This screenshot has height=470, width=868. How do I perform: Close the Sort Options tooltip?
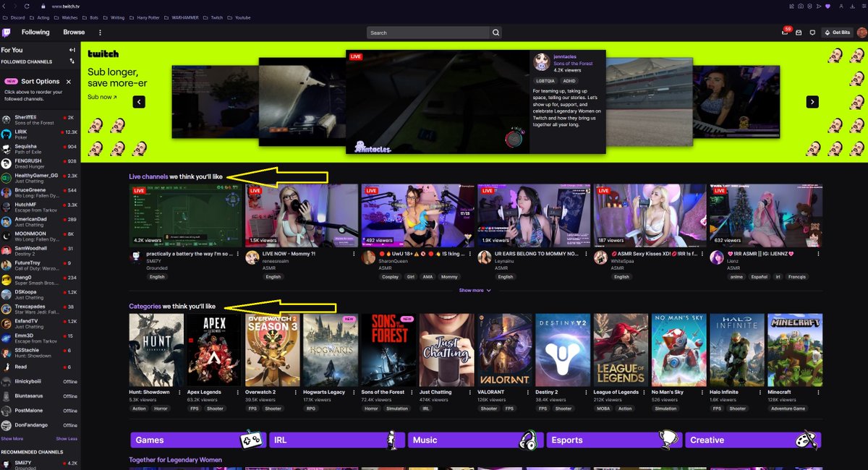69,82
